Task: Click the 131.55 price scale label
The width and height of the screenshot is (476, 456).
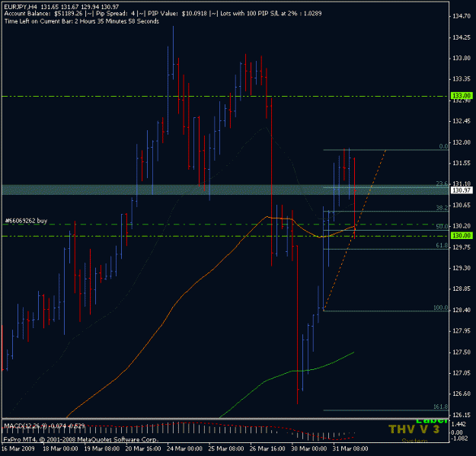Action: click(x=462, y=163)
